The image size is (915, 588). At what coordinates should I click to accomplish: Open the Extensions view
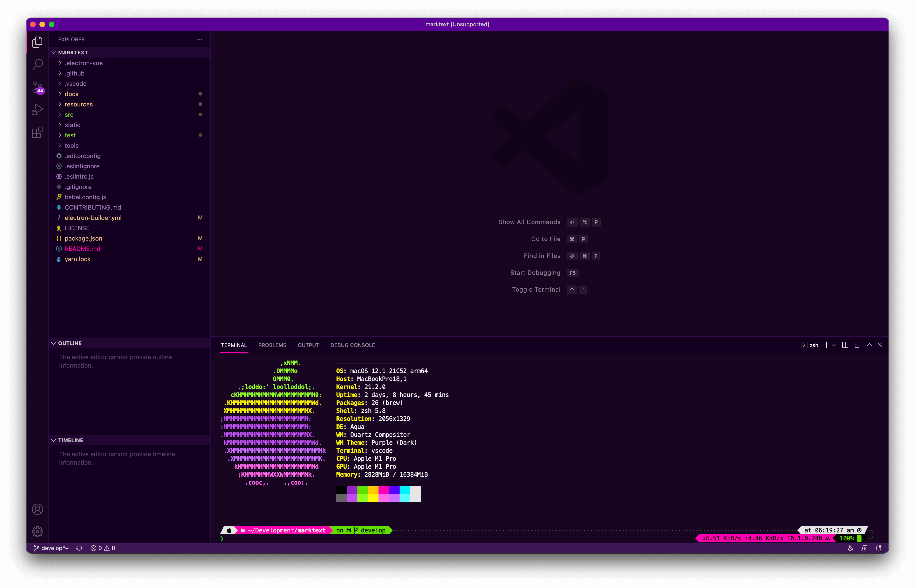click(38, 132)
